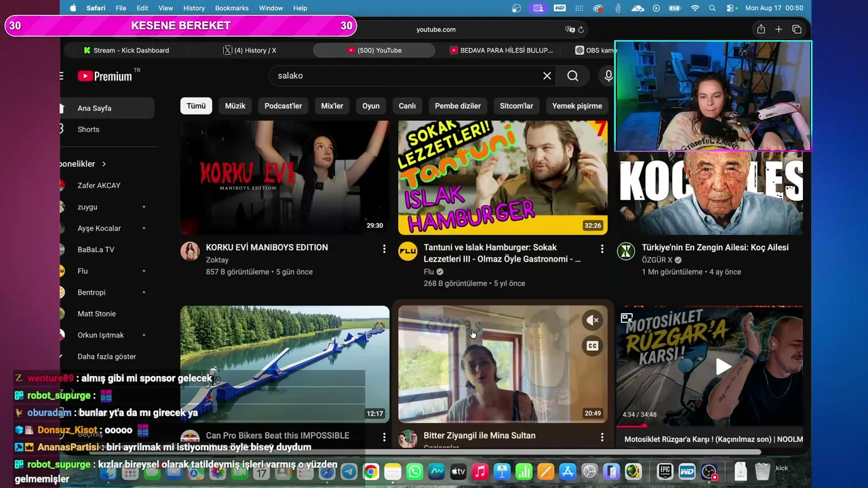Select the Podcast'ler filter chip
The width and height of the screenshot is (868, 488).
tap(283, 106)
